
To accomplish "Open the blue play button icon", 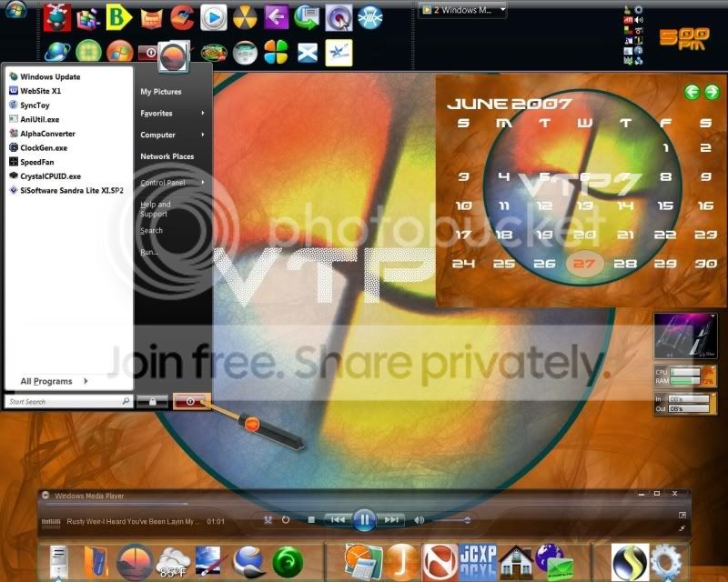I will pyautogui.click(x=214, y=17).
